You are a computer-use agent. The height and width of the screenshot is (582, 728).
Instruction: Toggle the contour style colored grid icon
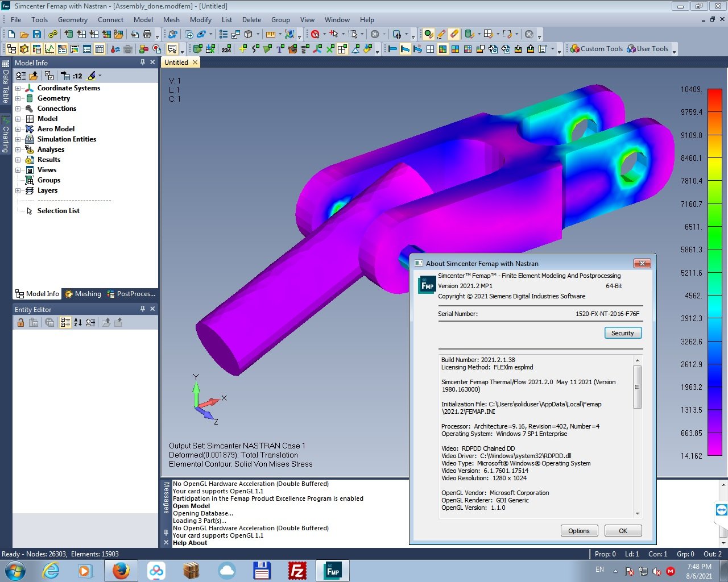click(442, 49)
